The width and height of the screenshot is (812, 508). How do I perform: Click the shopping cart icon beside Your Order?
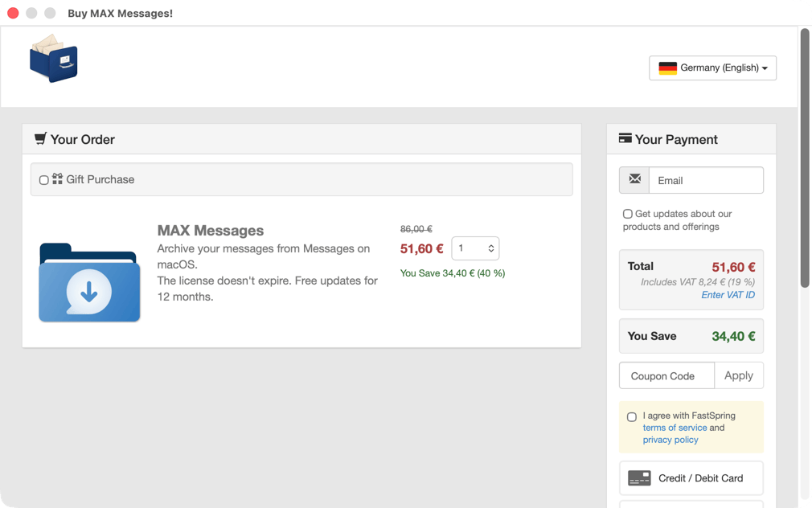tap(39, 138)
